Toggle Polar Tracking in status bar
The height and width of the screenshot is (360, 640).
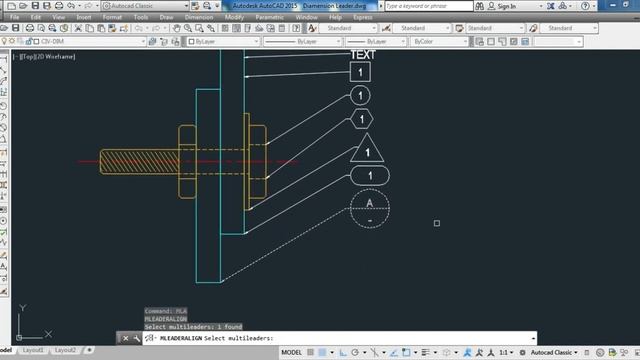[x=355, y=352]
